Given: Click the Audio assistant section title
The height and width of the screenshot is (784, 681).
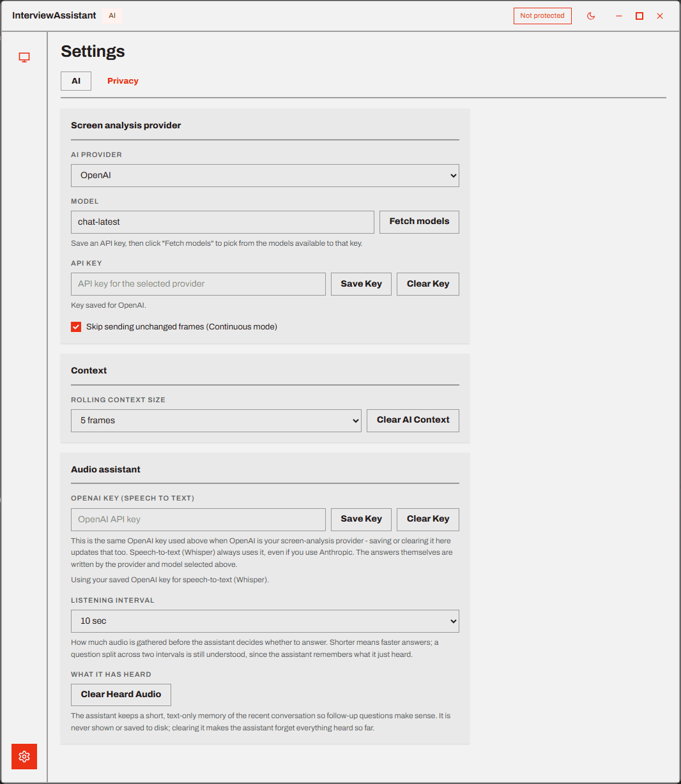Looking at the screenshot, I should [105, 470].
